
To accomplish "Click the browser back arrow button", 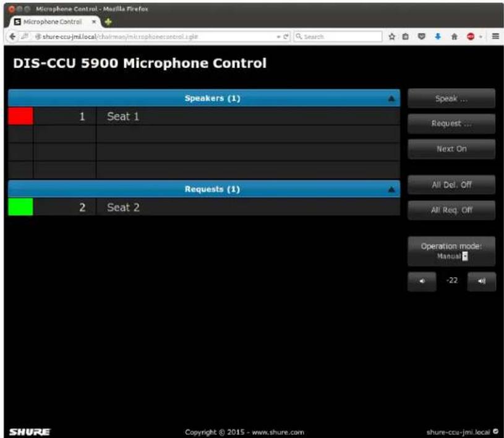I will pos(12,36).
